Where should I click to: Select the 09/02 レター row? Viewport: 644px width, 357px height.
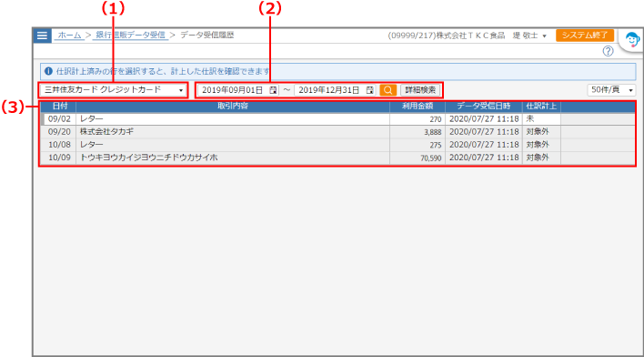(338, 119)
